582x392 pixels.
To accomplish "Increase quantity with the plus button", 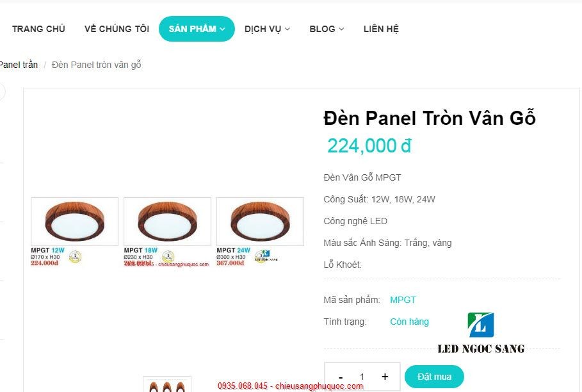I will pyautogui.click(x=385, y=377).
